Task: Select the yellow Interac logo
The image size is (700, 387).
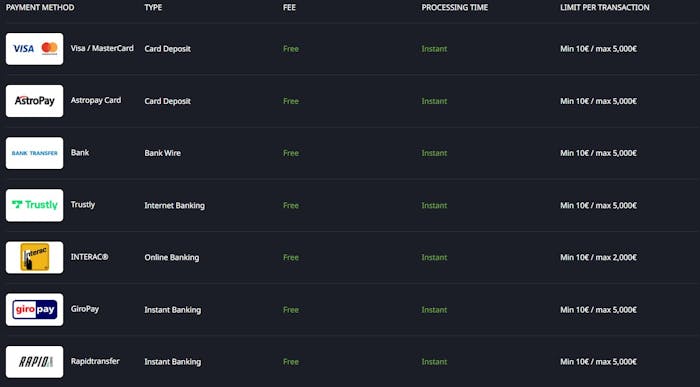Action: click(34, 258)
